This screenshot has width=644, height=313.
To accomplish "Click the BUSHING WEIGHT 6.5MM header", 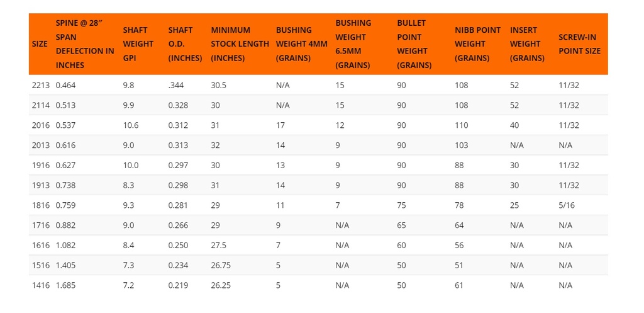I will (353, 44).
